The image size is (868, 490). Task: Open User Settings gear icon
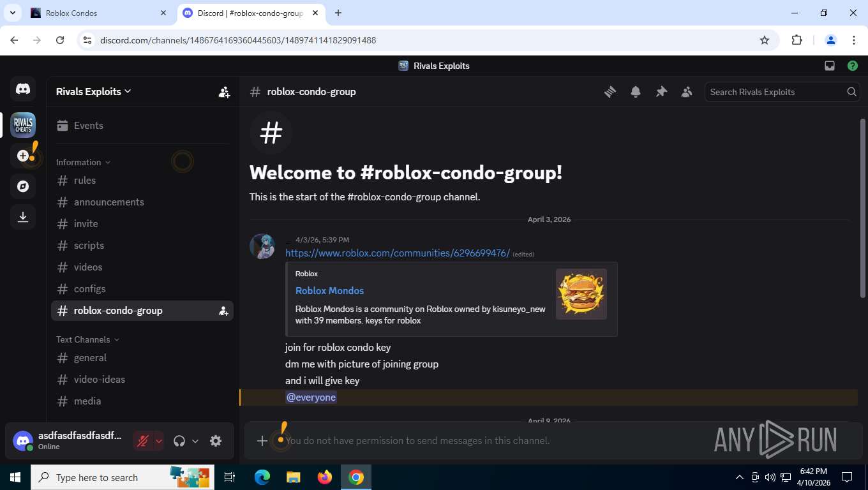click(x=216, y=441)
